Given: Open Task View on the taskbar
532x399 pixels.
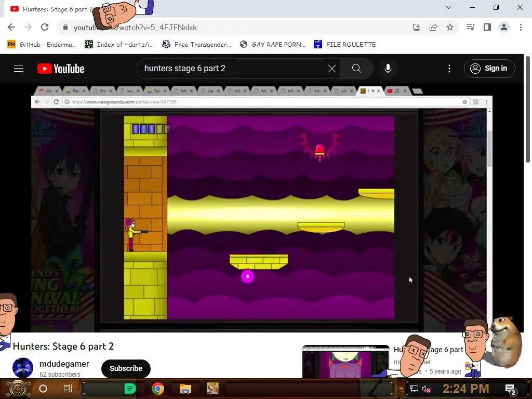Looking at the screenshot, I should point(68,389).
